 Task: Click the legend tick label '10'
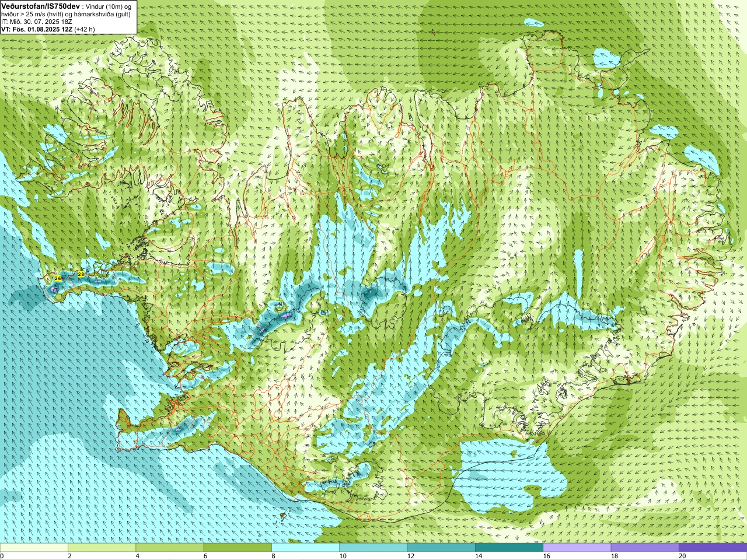343,556
